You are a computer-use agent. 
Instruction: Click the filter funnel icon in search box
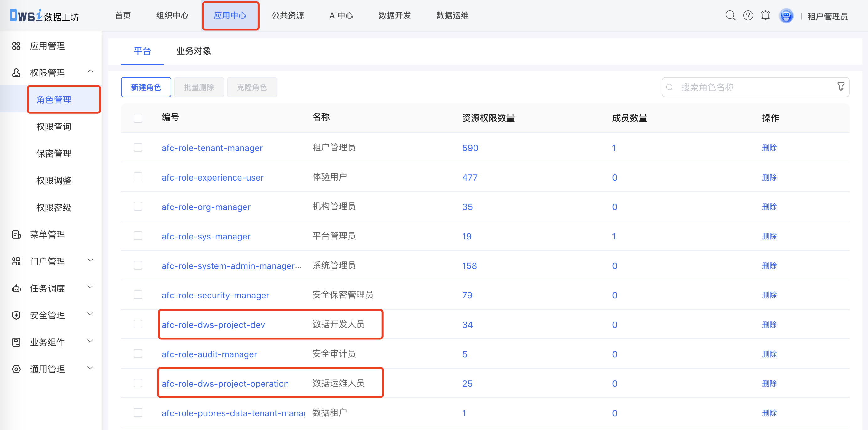[841, 87]
